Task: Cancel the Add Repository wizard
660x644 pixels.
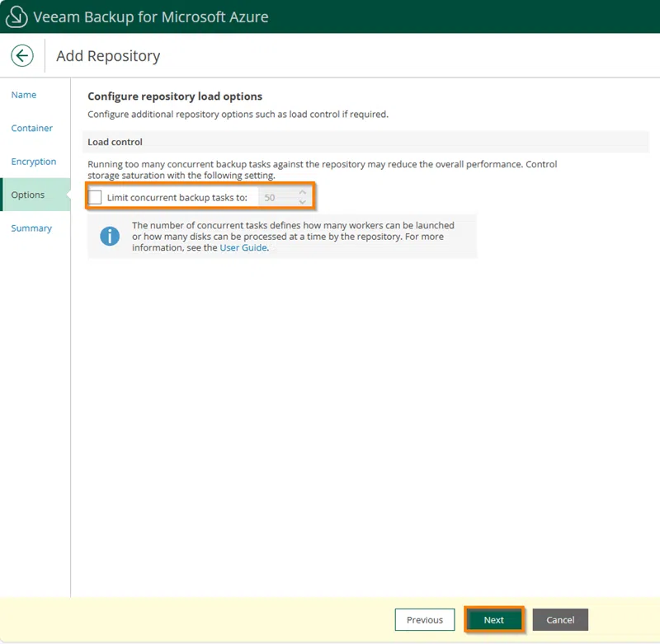Action: tap(560, 620)
